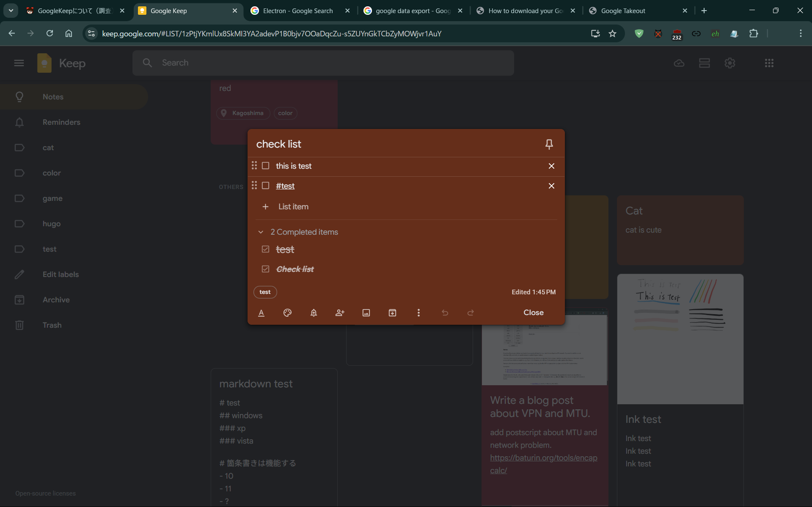Select the 'game' label in sidebar
This screenshot has height=507, width=812.
pos(74,198)
